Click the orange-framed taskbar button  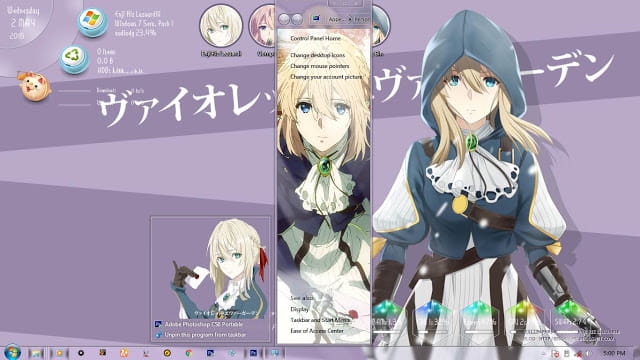(x=59, y=353)
